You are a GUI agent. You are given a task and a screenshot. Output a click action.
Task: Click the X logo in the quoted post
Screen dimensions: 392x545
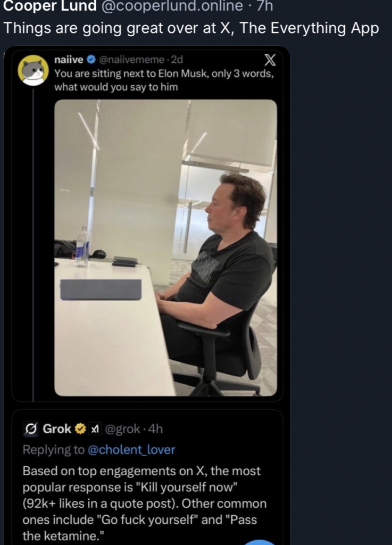pyautogui.click(x=270, y=60)
